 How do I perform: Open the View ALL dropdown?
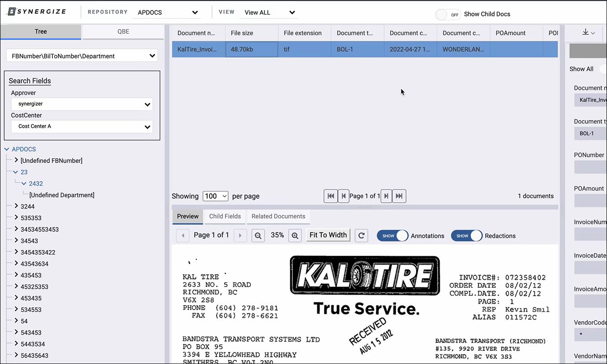269,12
